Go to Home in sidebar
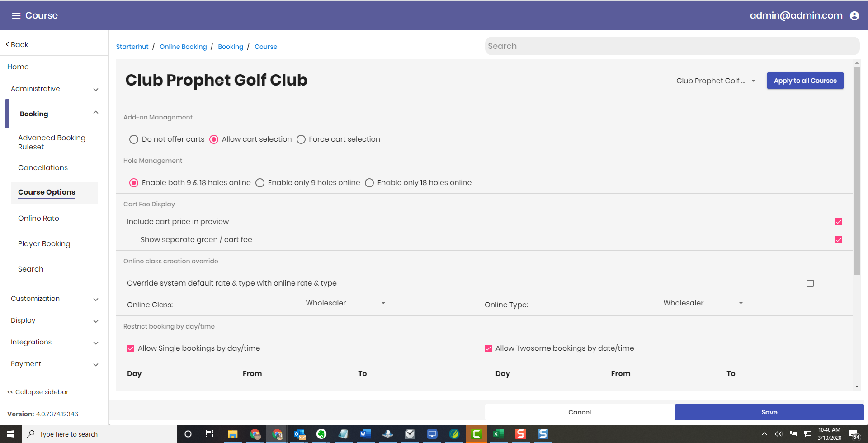The height and width of the screenshot is (443, 868). click(x=18, y=67)
